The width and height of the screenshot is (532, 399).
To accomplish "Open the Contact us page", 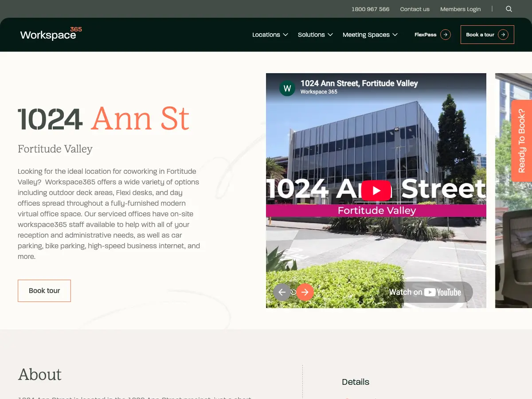I will coord(415,9).
